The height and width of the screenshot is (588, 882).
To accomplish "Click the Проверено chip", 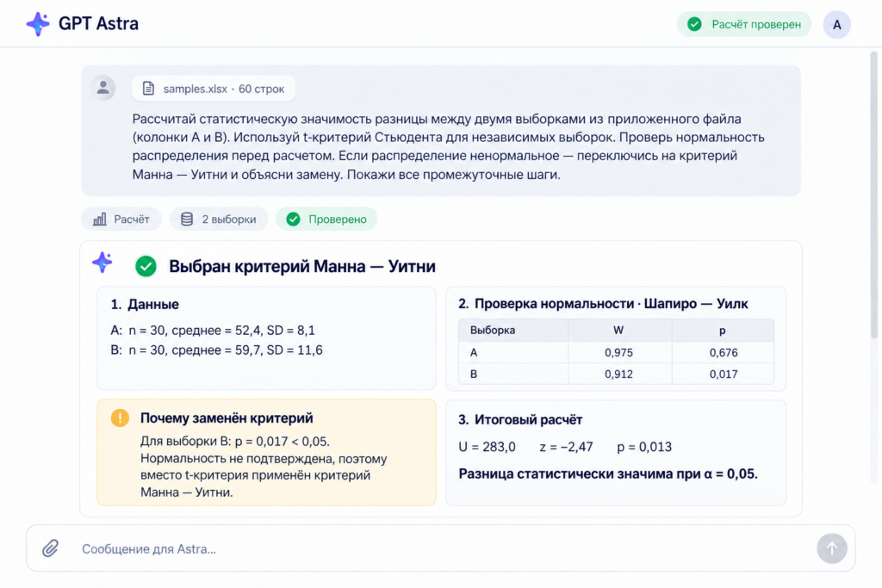I will [326, 220].
